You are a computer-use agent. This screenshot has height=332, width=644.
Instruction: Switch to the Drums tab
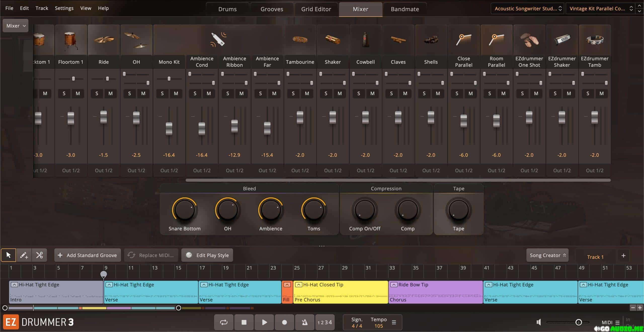[227, 9]
